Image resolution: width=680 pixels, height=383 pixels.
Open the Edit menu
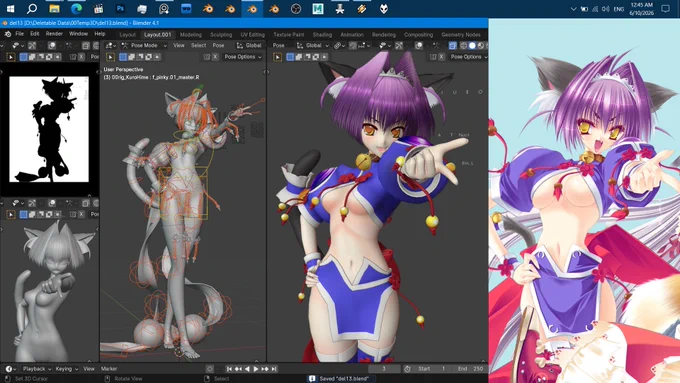pos(35,34)
